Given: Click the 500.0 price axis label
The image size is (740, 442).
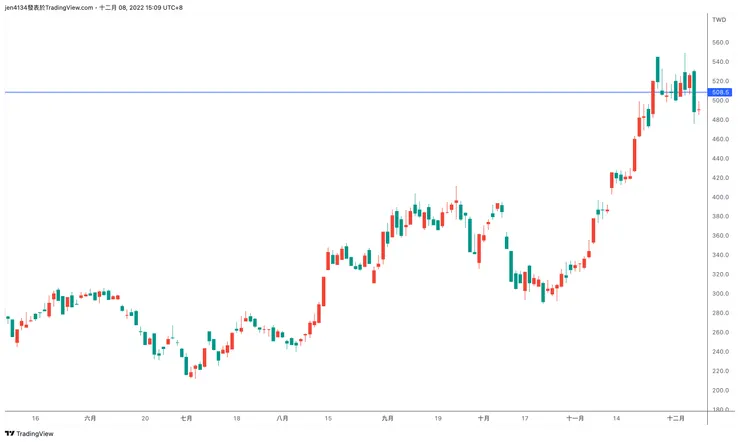Looking at the screenshot, I should pyautogui.click(x=721, y=100).
